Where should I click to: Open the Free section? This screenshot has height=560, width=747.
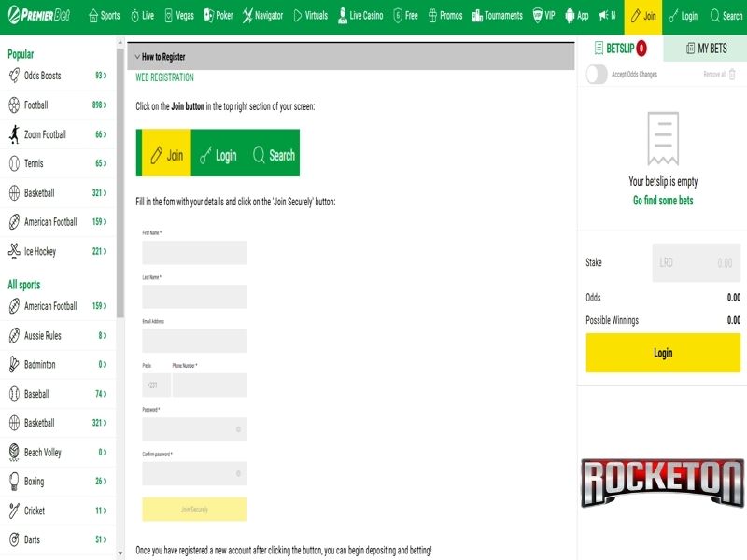click(x=405, y=16)
